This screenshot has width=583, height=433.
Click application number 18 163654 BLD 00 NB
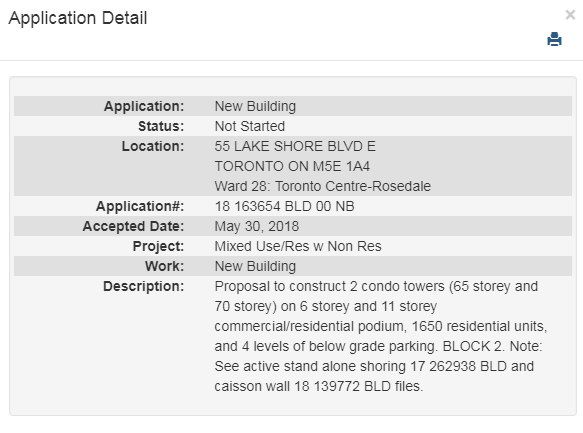point(284,206)
